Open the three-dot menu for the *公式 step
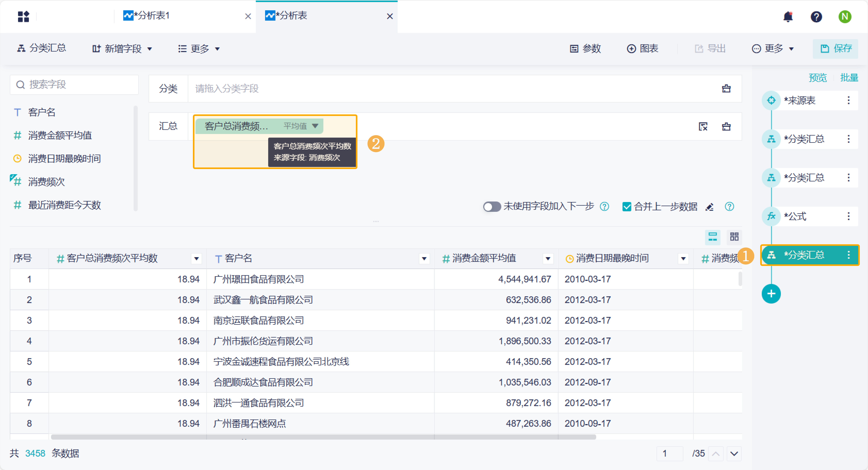 (848, 216)
